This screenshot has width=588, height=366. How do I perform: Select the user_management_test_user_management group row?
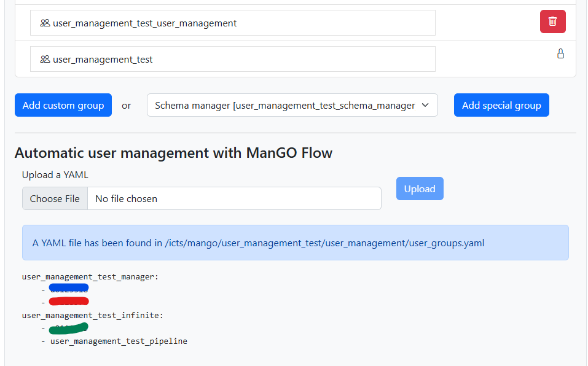[x=232, y=23]
